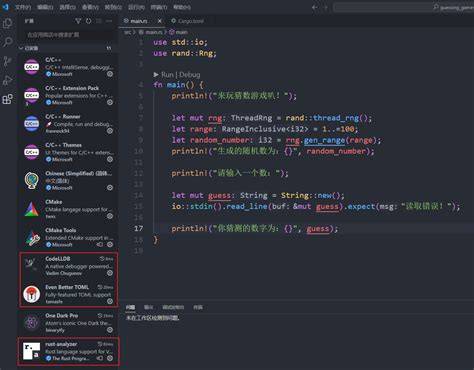Screen dimensions: 474x370
Task: Go back using the navigation arrow
Action: [314, 7]
